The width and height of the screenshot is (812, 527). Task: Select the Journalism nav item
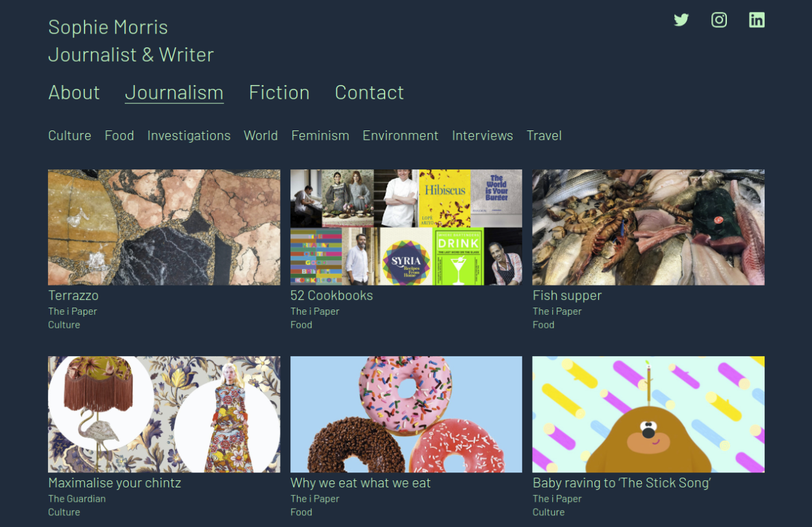174,92
